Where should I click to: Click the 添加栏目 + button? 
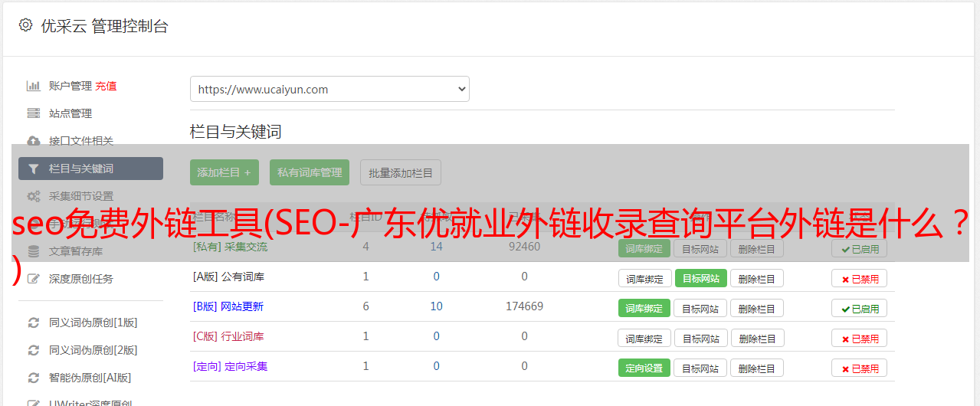point(225,172)
